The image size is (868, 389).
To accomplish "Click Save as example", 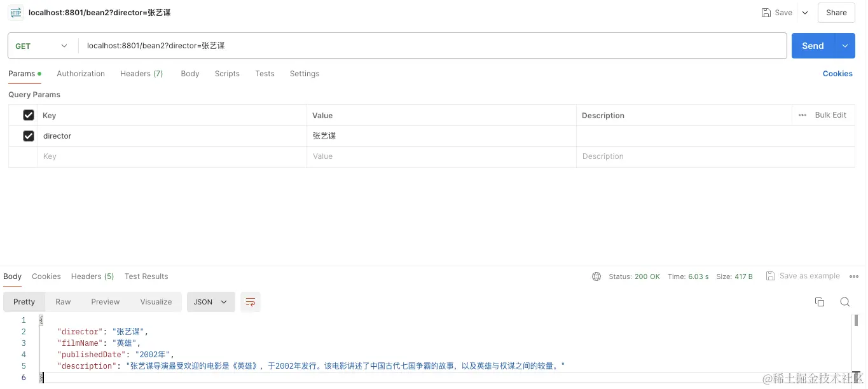I will (809, 276).
